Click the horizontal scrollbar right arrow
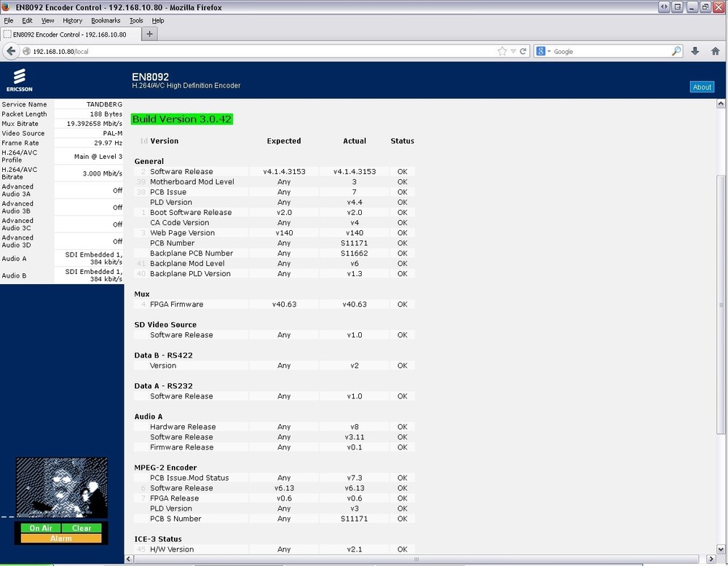This screenshot has height=566, width=728. (x=711, y=559)
